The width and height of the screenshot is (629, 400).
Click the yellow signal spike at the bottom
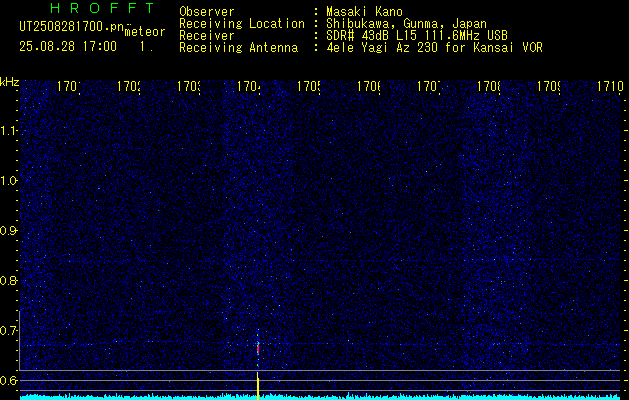pyautogui.click(x=258, y=386)
